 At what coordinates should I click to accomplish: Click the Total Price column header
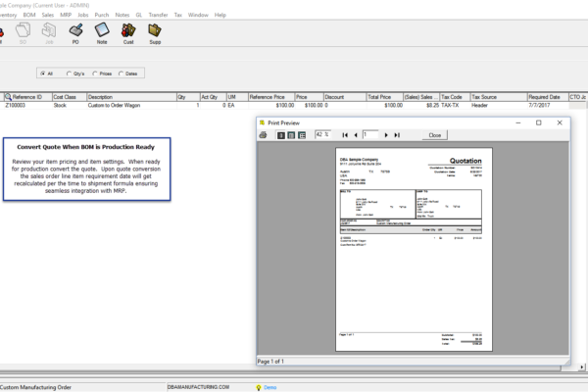pos(384,97)
